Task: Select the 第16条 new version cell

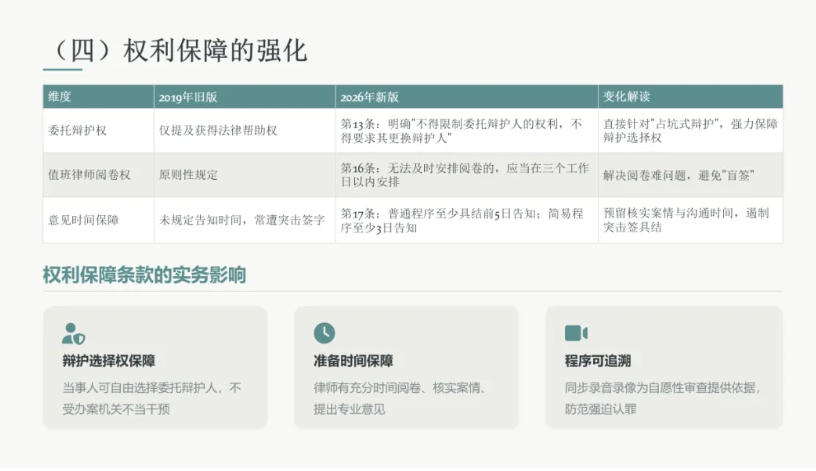Action: [x=467, y=175]
